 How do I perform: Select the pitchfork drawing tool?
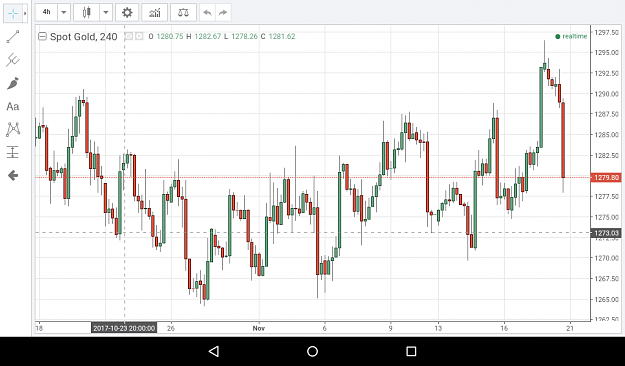click(13, 60)
